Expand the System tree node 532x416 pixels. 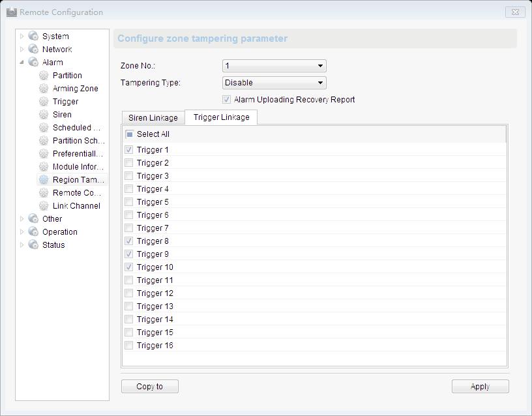point(22,36)
